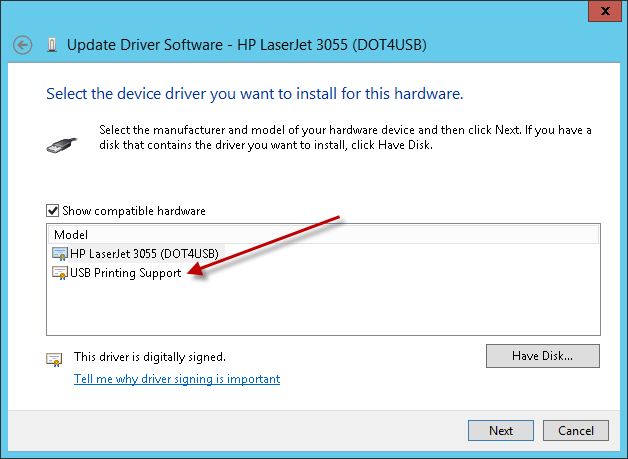This screenshot has height=459, width=628.
Task: Click the HP LaserJet 3055 driver icon
Action: 60,253
